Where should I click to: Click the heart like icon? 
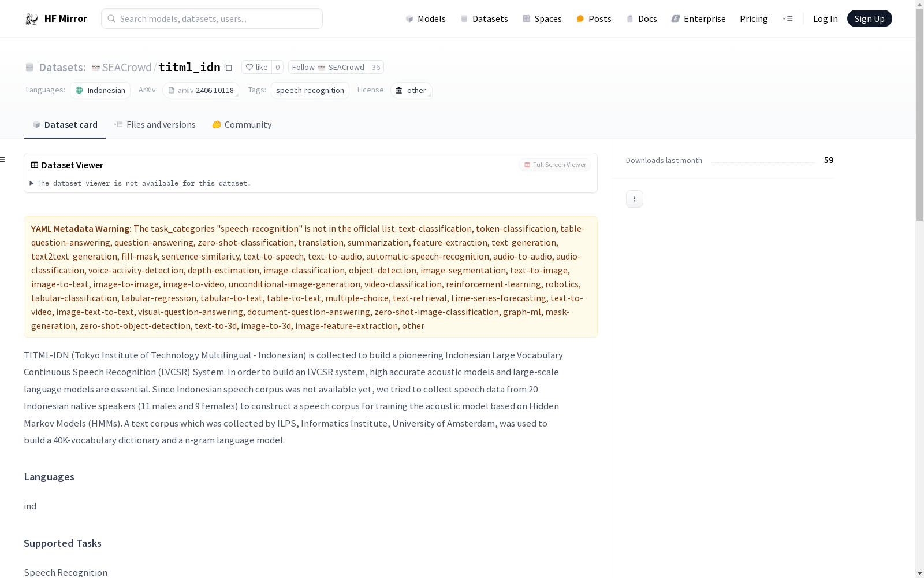(x=249, y=67)
